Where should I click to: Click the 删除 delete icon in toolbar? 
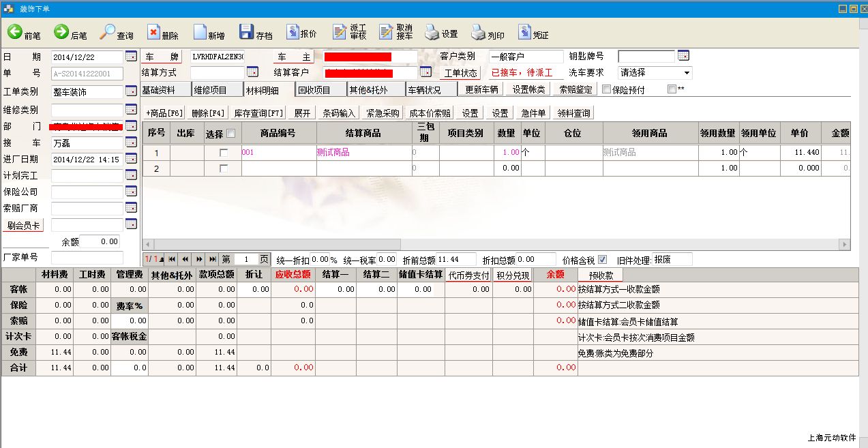click(x=153, y=32)
